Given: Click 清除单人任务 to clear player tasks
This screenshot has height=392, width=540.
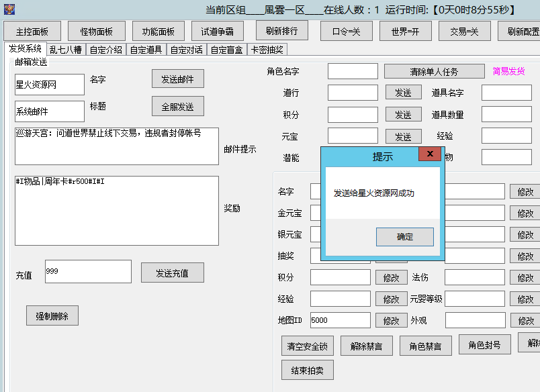Looking at the screenshot, I should tap(434, 71).
